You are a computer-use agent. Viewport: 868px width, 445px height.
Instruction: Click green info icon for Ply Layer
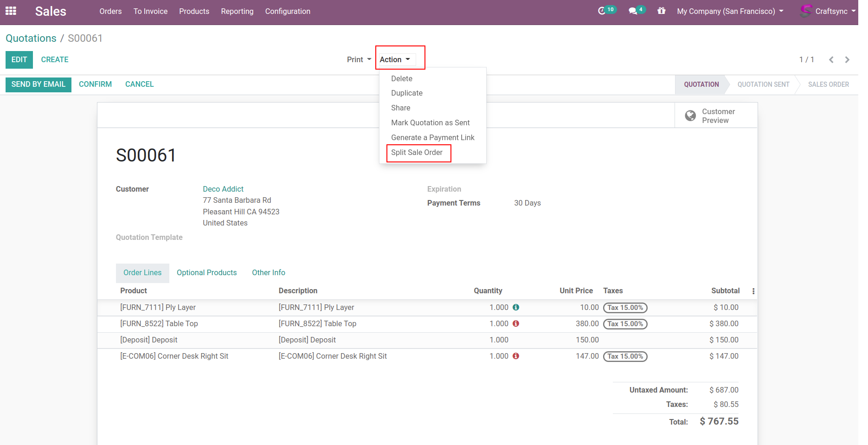tap(516, 307)
